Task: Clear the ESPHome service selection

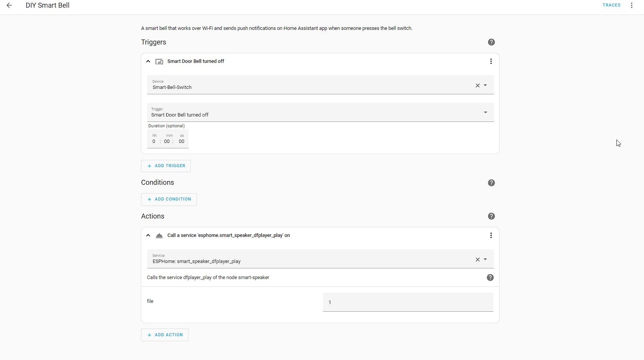Action: point(477,260)
